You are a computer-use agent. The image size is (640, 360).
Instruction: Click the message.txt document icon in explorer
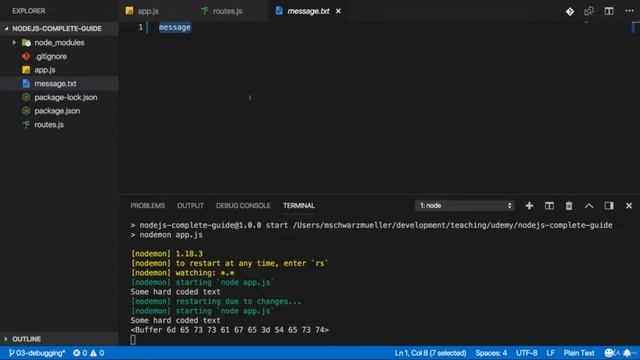tap(26, 84)
